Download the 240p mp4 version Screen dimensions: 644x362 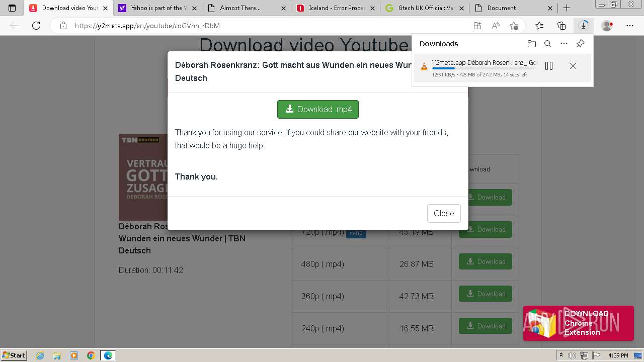(x=486, y=326)
